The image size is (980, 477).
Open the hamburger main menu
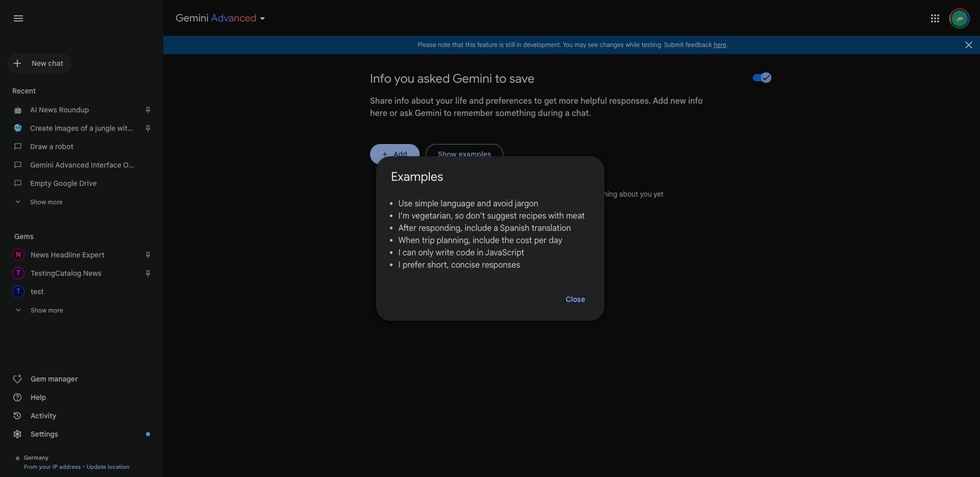[x=18, y=18]
